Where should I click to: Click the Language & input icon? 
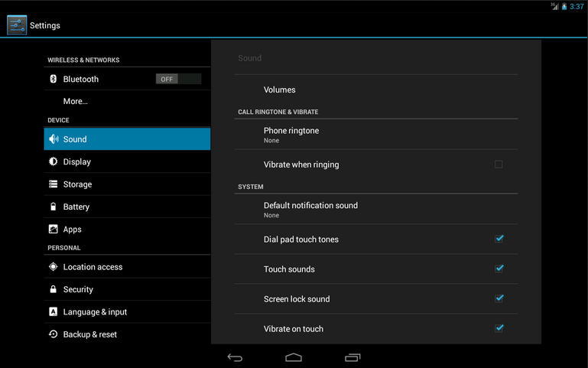tap(54, 311)
